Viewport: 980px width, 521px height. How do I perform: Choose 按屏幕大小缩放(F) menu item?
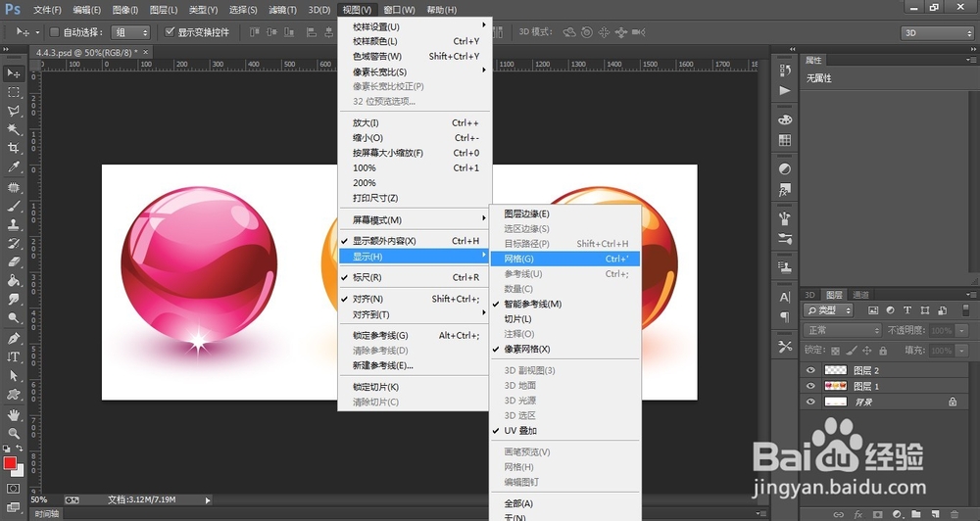pos(415,153)
